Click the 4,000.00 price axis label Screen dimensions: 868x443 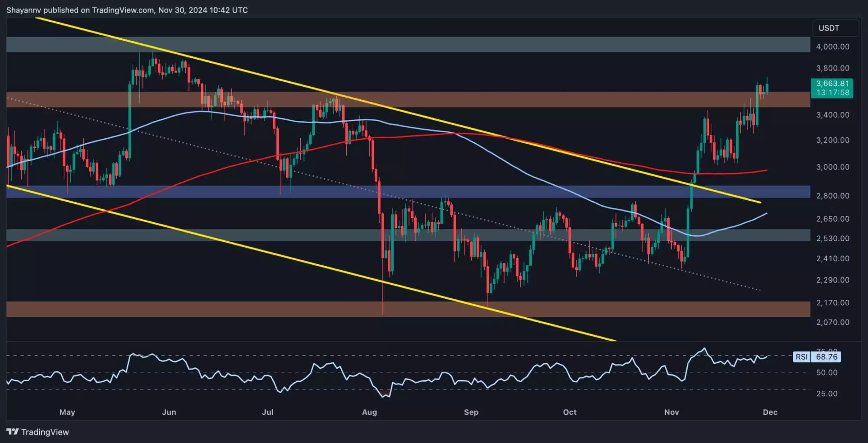[833, 47]
